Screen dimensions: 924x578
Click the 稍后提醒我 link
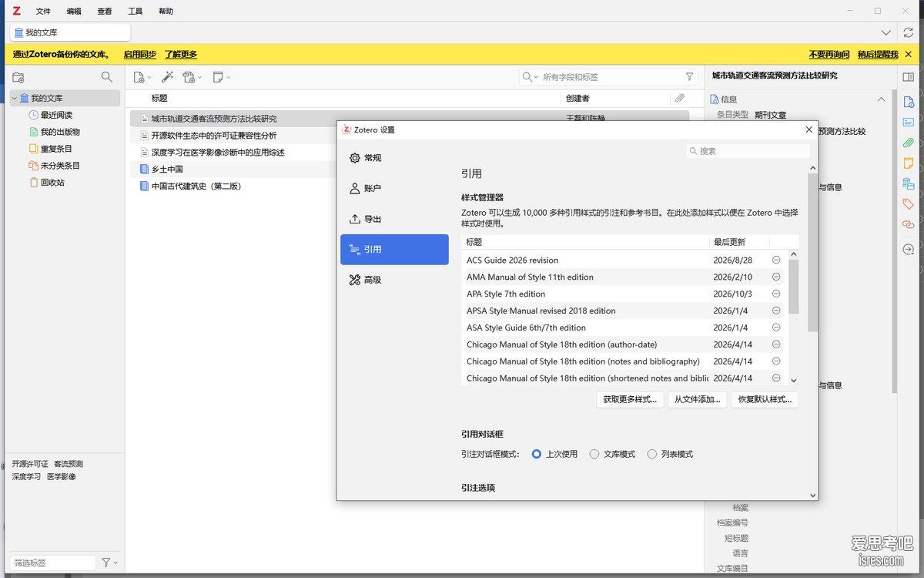(x=878, y=54)
